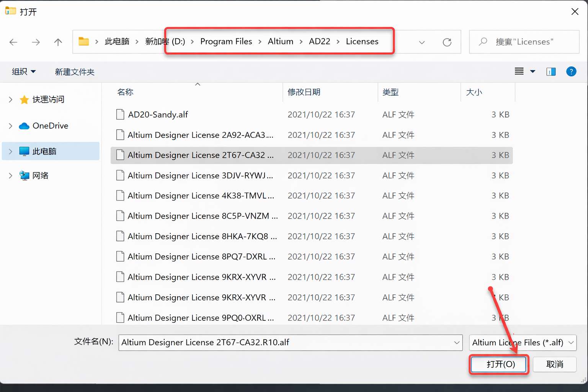
Task: Go up one folder level
Action: pos(58,42)
